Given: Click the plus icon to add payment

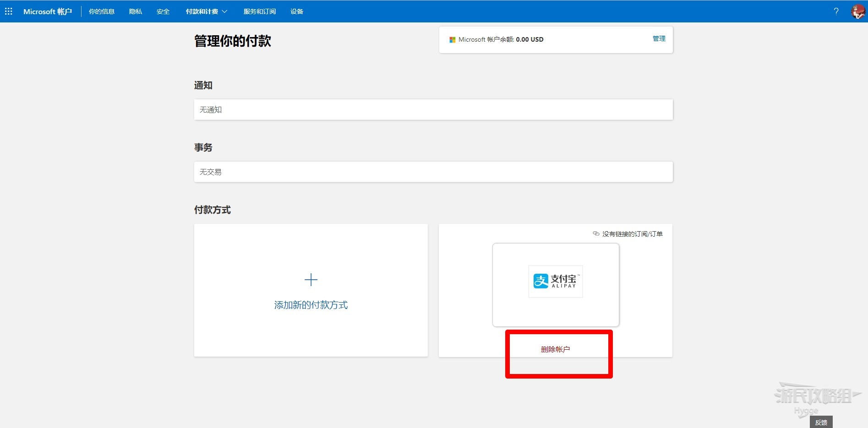Looking at the screenshot, I should [311, 280].
